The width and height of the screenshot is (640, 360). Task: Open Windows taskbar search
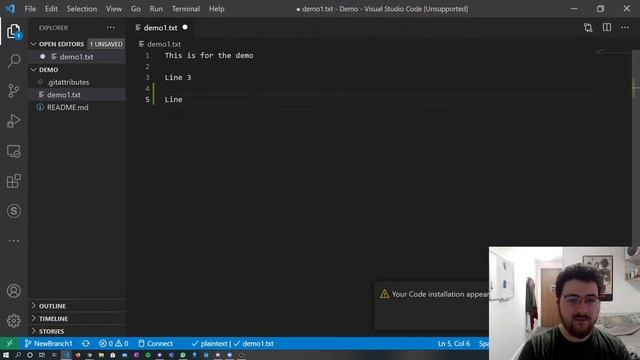point(18,356)
